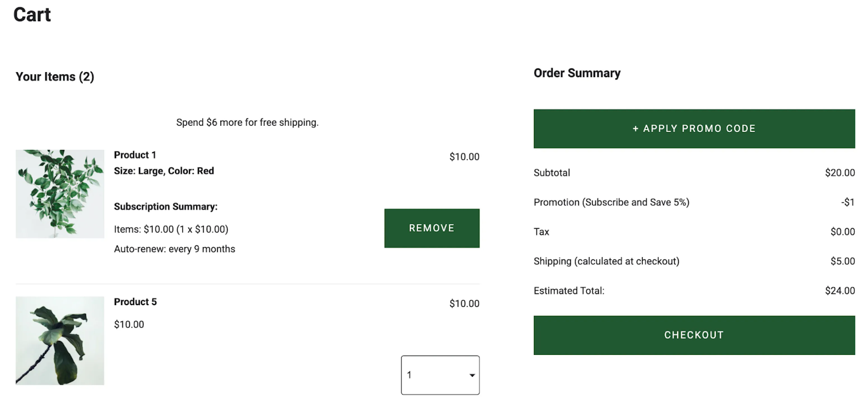Click the Shipping calculated at checkout label
868x403 pixels.
(606, 261)
